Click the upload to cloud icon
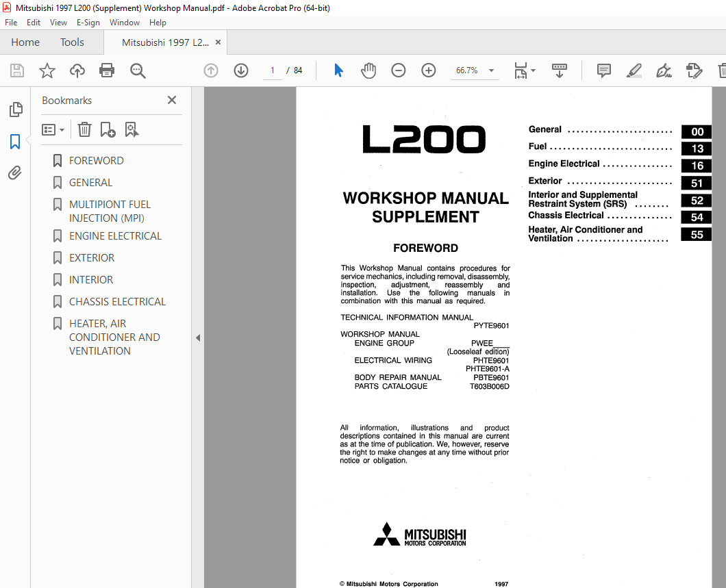 click(x=77, y=71)
